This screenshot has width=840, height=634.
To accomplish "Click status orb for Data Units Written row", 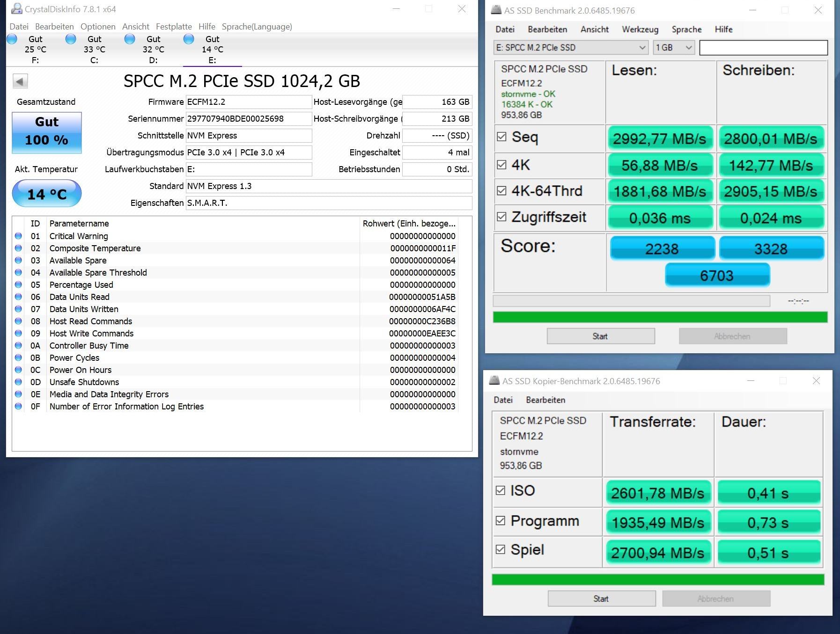I will pyautogui.click(x=18, y=309).
